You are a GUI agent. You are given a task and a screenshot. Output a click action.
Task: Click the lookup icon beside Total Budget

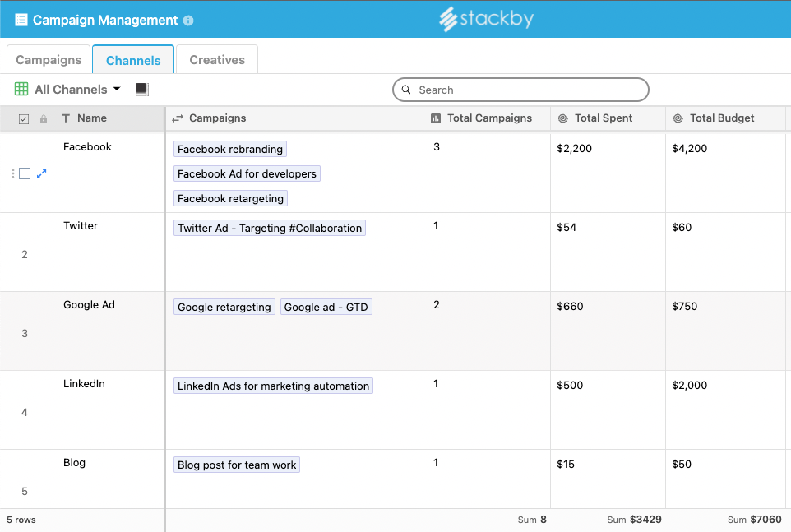(x=678, y=118)
